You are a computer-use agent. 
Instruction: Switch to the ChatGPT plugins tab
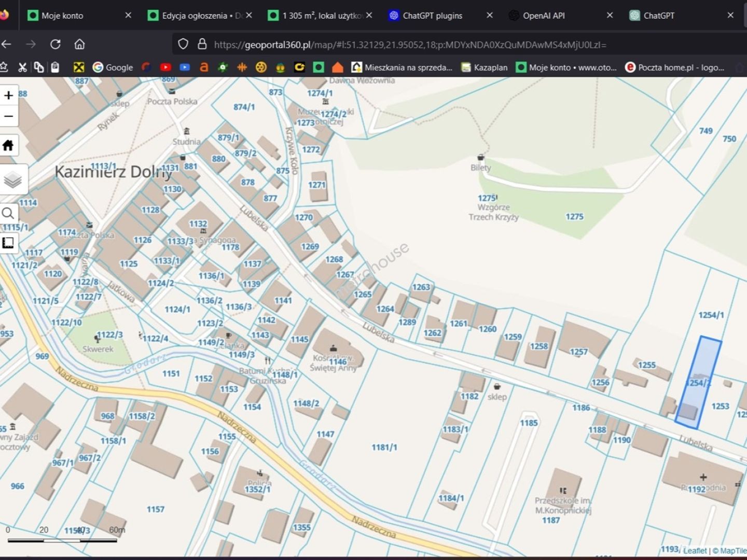point(432,16)
